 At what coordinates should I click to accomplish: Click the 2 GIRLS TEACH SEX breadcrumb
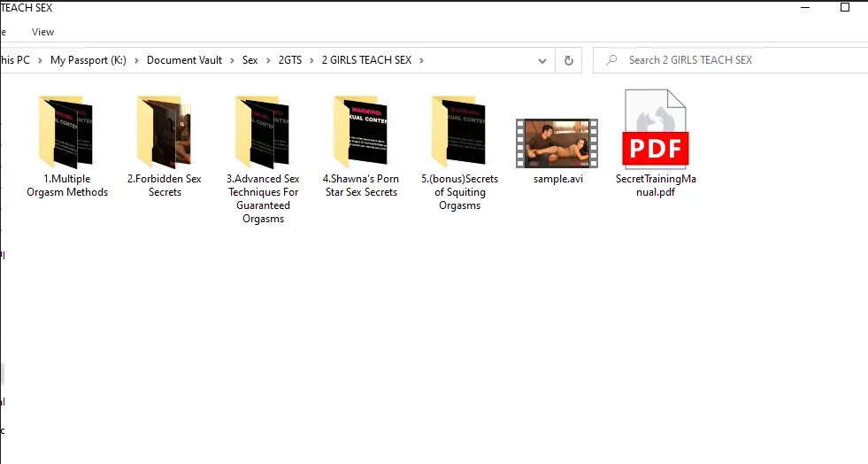coord(366,60)
